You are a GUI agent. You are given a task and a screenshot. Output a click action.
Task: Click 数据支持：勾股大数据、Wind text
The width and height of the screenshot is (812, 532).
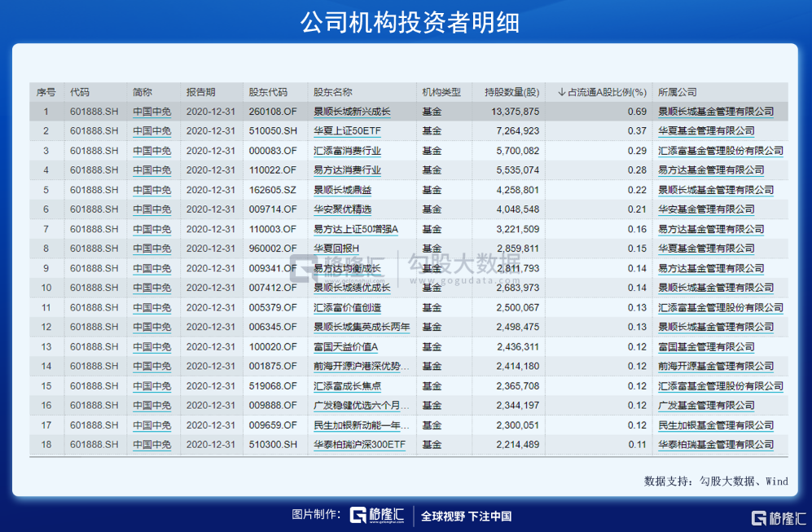coord(716,481)
